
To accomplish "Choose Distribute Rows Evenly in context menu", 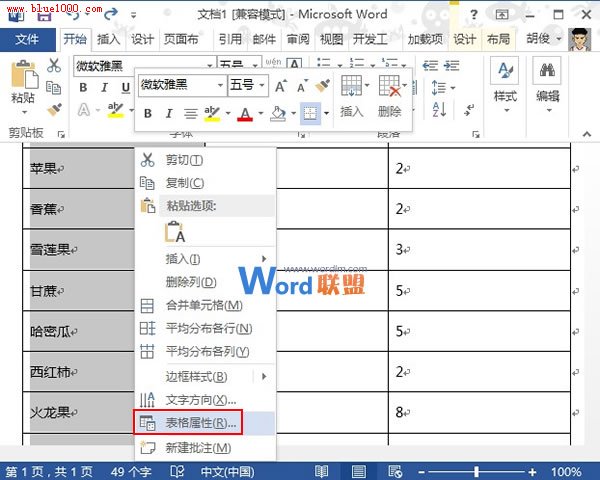I will pyautogui.click(x=206, y=328).
